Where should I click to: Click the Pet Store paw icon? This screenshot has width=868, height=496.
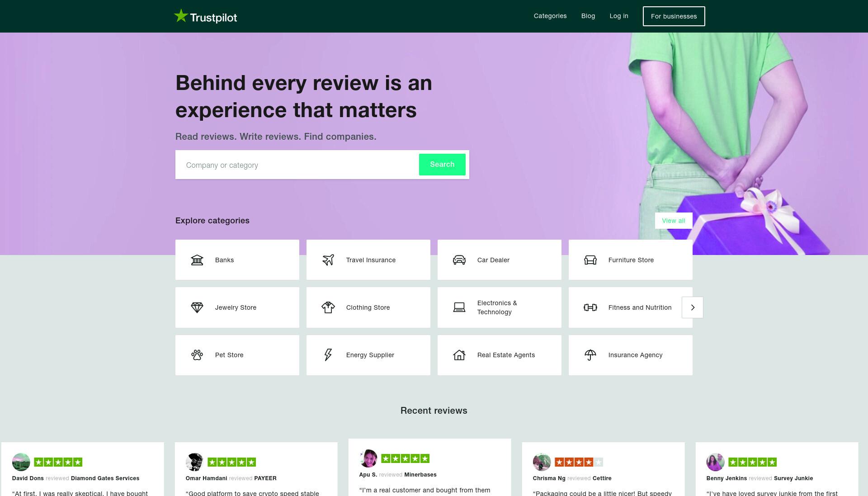197,355
